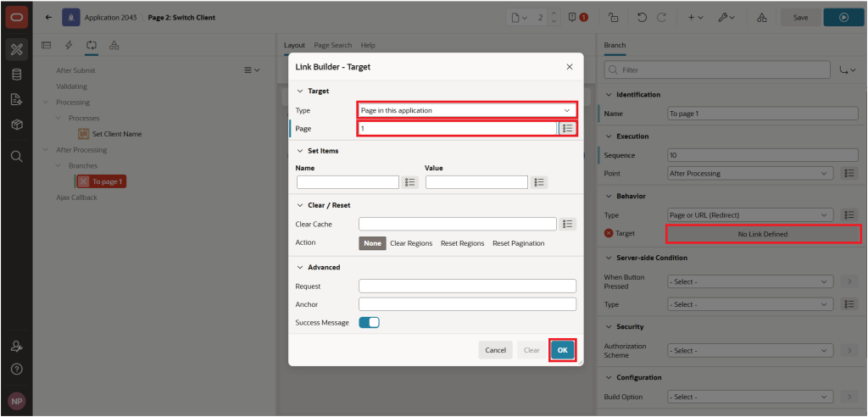Screen dimensions: 868x417
Task: Open the Create plus menu
Action: pos(695,17)
